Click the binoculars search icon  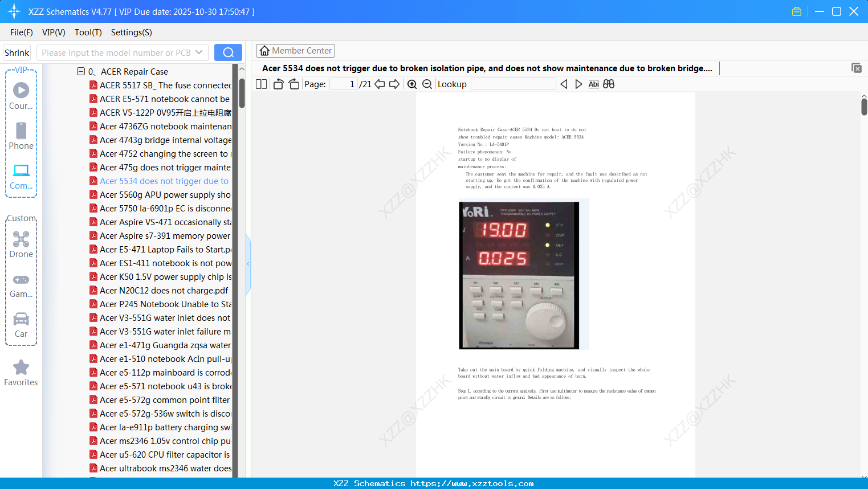(609, 84)
